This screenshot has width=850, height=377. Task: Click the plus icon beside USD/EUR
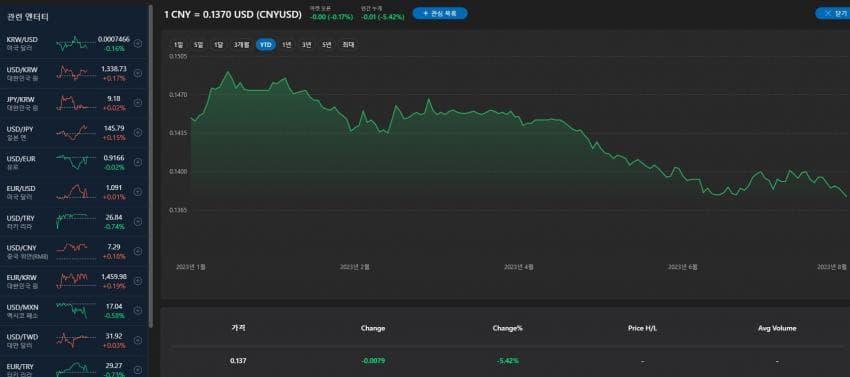(x=138, y=162)
